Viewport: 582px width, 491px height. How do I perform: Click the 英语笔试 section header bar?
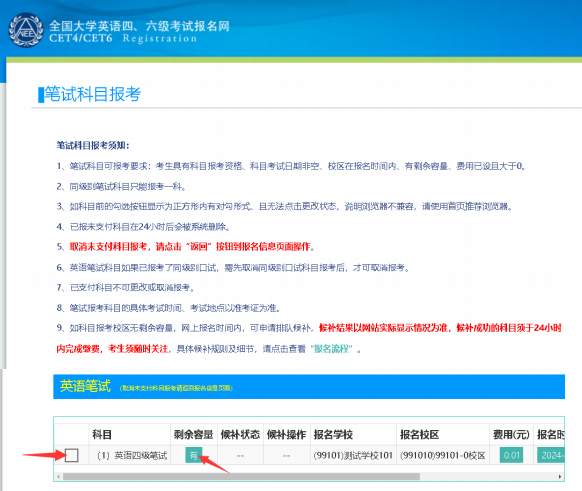[309, 386]
